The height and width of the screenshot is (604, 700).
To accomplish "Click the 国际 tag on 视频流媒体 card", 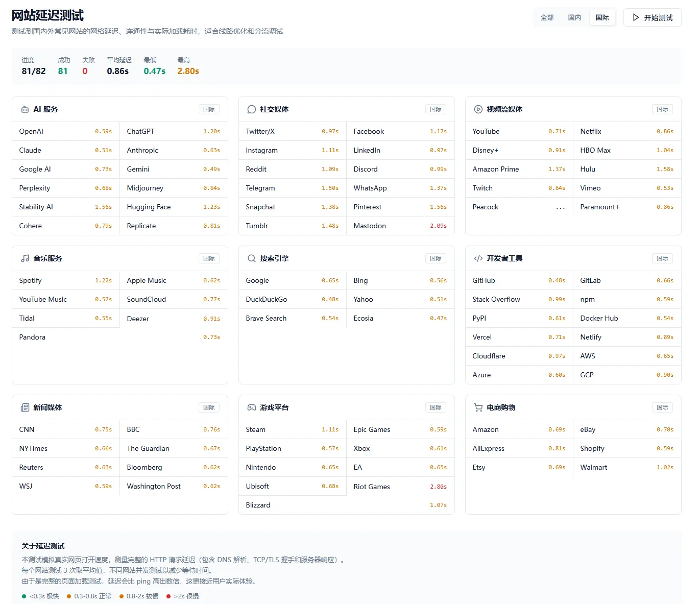I will point(663,109).
